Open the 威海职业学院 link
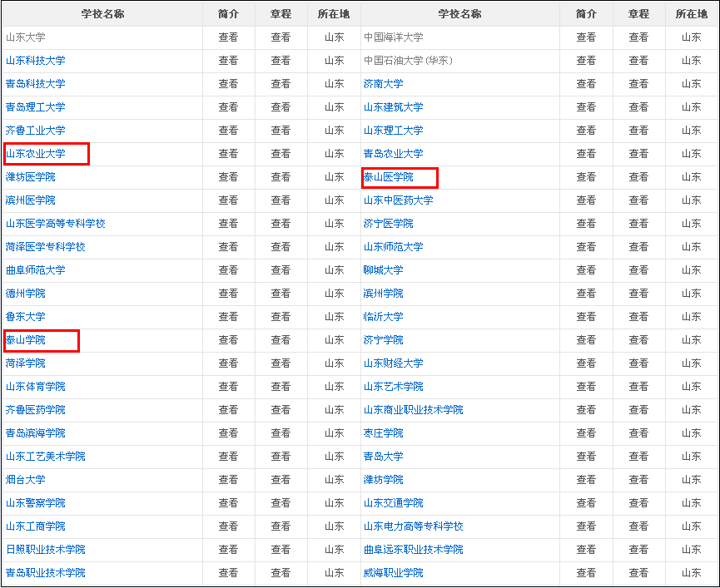This screenshot has width=720, height=588. pyautogui.click(x=394, y=573)
